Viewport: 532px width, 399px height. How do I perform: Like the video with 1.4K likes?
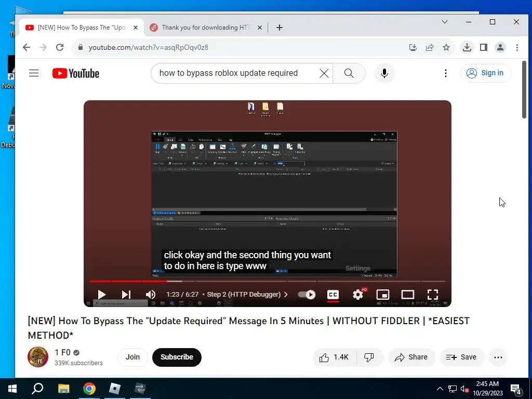point(334,357)
